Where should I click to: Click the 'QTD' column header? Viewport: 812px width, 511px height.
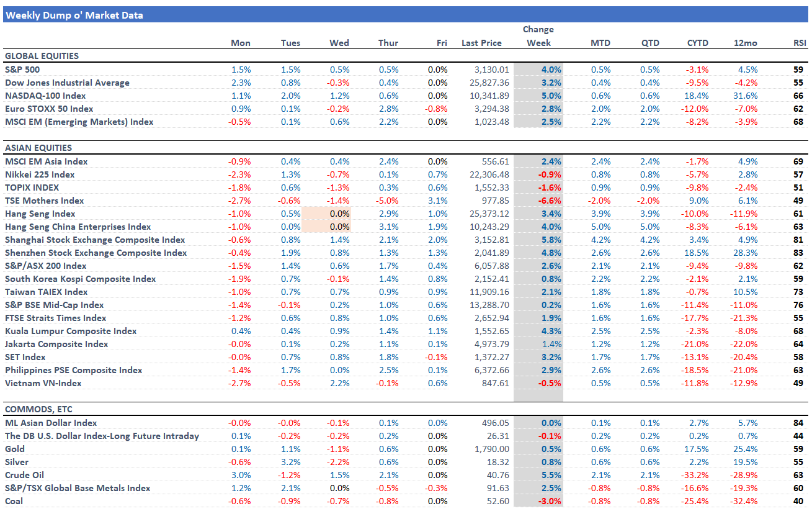tap(650, 43)
